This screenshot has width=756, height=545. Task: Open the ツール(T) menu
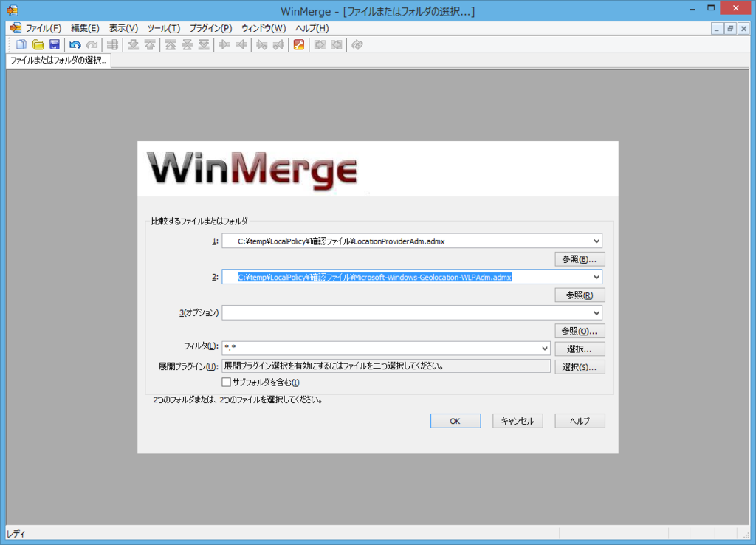[x=164, y=28]
